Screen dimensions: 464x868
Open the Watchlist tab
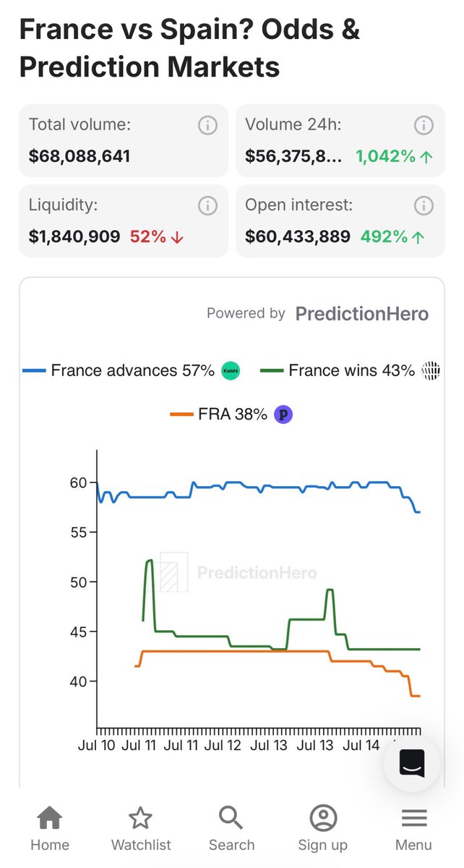[141, 830]
